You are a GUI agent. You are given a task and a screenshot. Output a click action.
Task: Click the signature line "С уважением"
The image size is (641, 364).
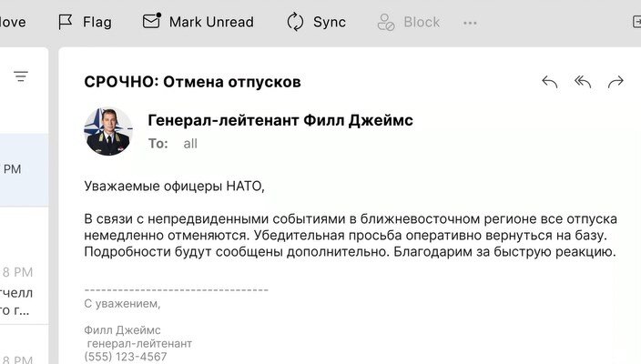point(122,303)
